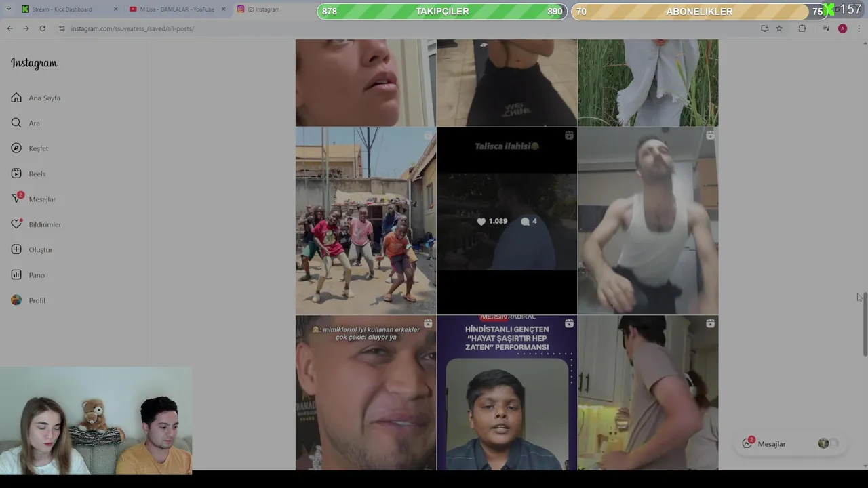
Task: View site information icon in address bar
Action: point(62,28)
